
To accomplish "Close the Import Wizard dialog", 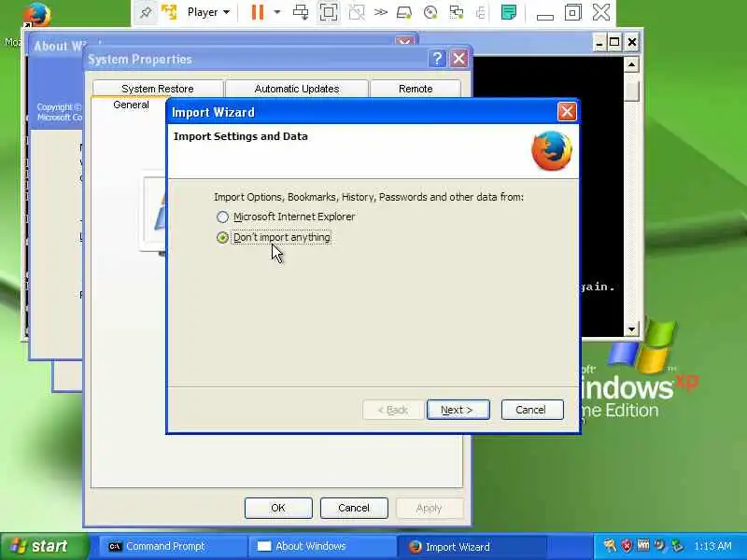I will [567, 112].
